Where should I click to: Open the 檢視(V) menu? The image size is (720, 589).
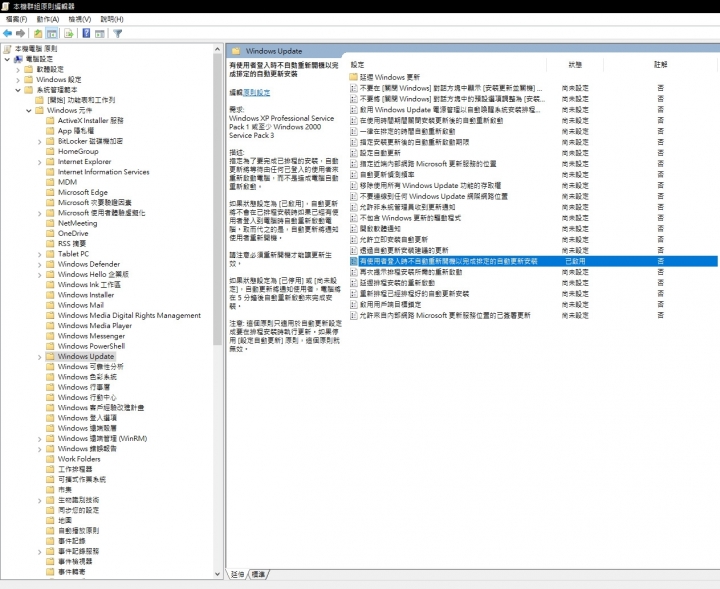(x=80, y=19)
